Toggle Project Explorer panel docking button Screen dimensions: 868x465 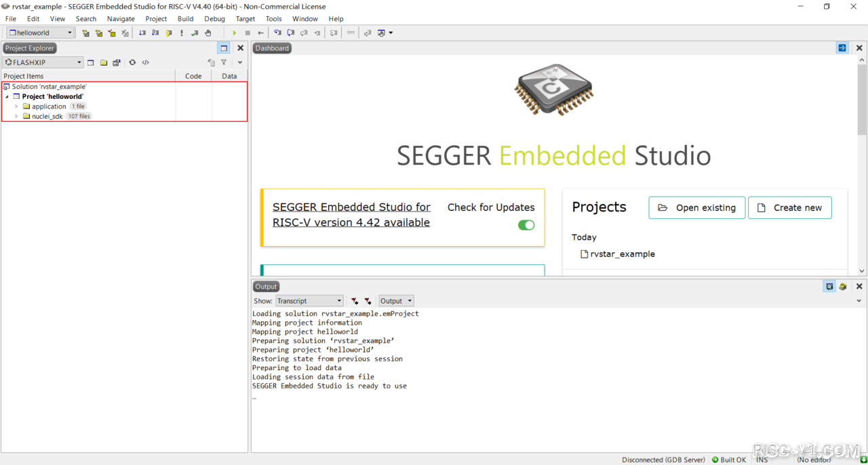pos(224,48)
